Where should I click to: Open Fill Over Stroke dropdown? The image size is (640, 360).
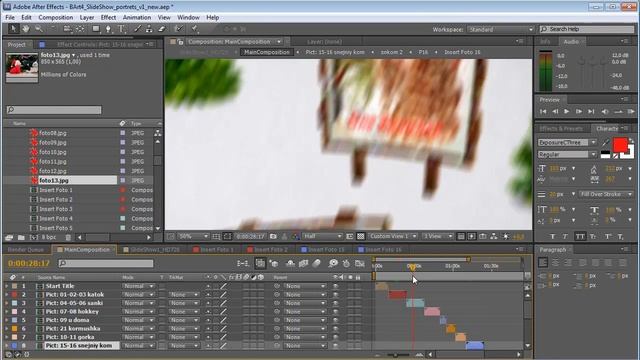pos(607,194)
